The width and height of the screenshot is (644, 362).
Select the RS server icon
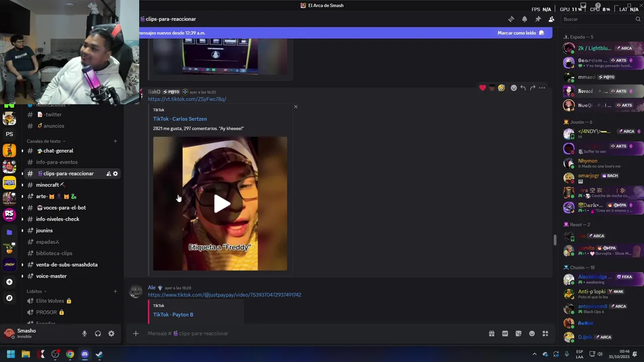coord(9,215)
